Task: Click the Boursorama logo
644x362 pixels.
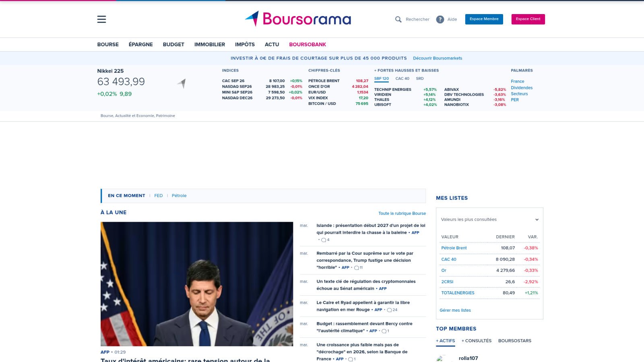Action: pyautogui.click(x=298, y=19)
